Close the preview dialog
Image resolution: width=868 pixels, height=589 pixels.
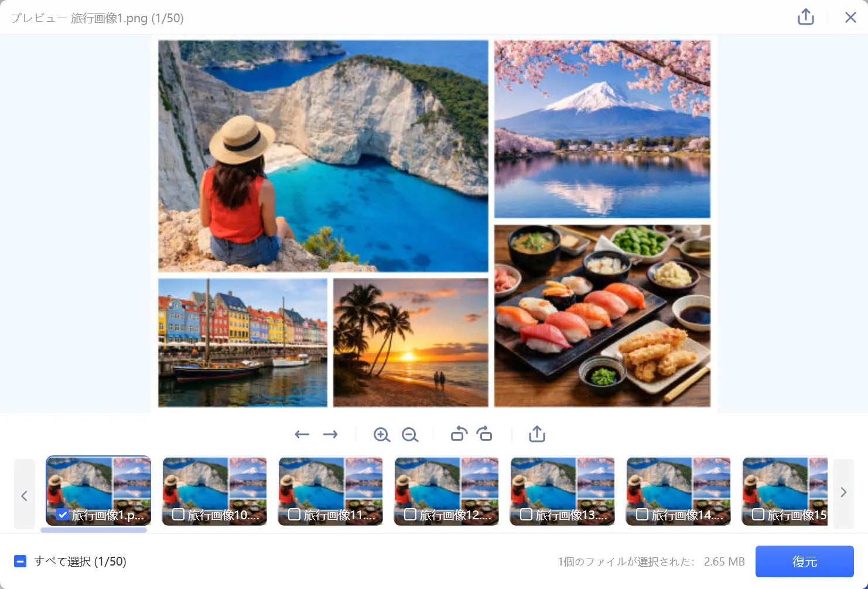(850, 17)
